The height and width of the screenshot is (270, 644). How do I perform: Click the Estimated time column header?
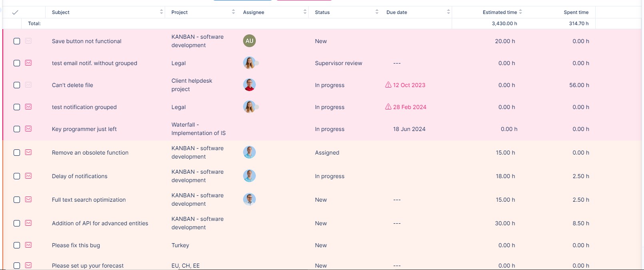[499, 12]
